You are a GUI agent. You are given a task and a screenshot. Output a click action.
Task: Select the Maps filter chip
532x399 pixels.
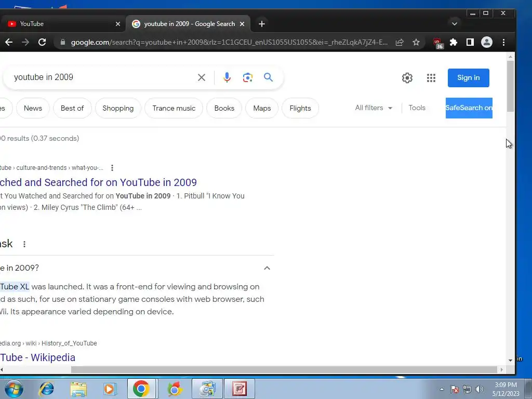pos(262,108)
